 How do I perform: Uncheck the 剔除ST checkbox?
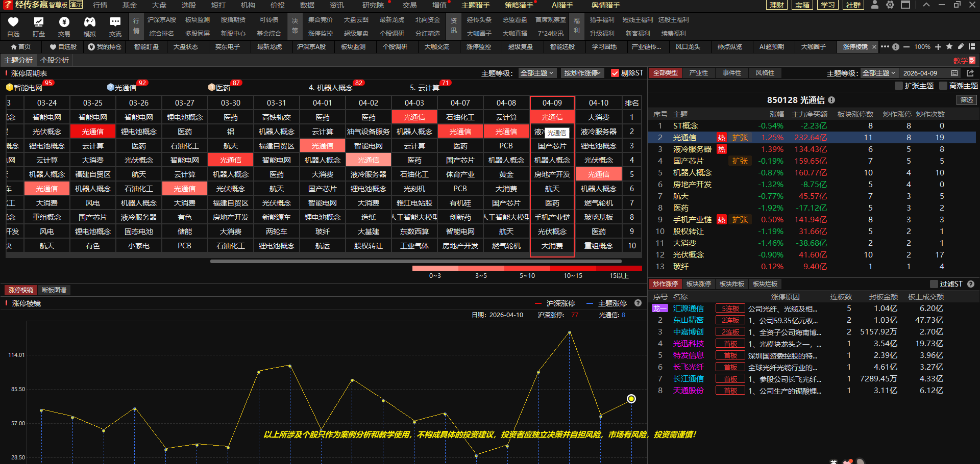(x=615, y=73)
